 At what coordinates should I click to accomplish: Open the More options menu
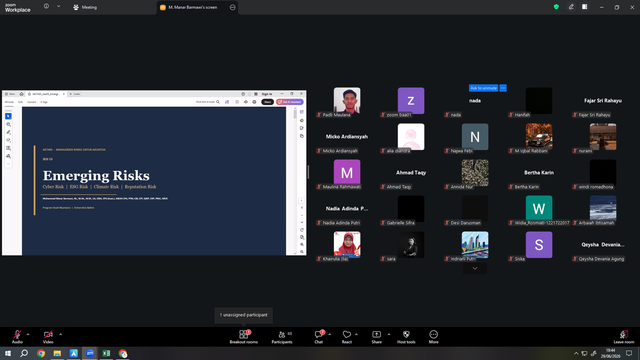(433, 337)
